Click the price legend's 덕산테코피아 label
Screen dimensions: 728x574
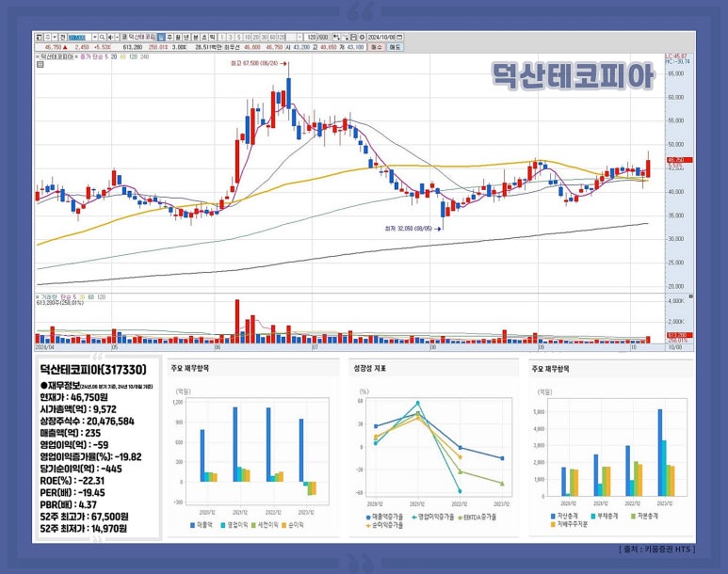(57, 56)
